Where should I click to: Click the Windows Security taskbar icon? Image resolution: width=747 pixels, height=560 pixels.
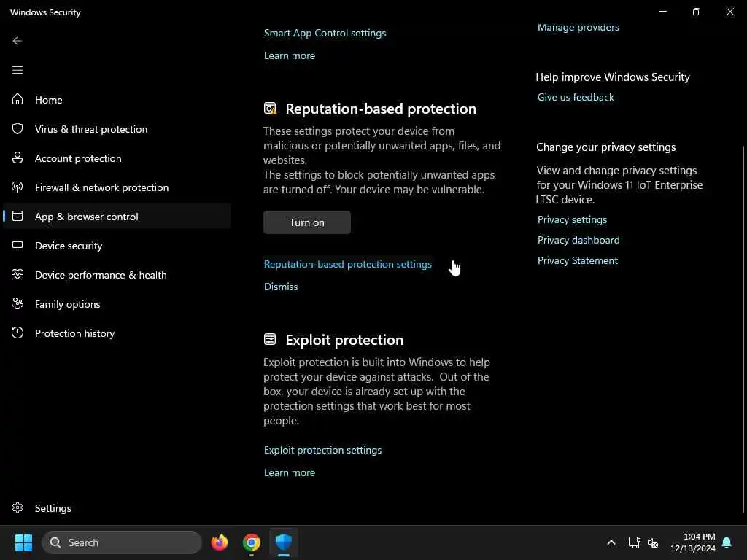click(284, 542)
